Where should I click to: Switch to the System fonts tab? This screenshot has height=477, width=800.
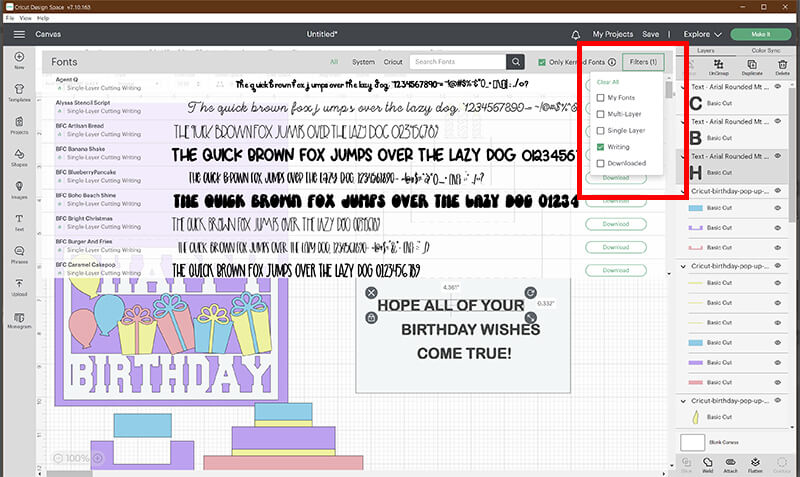tap(363, 62)
